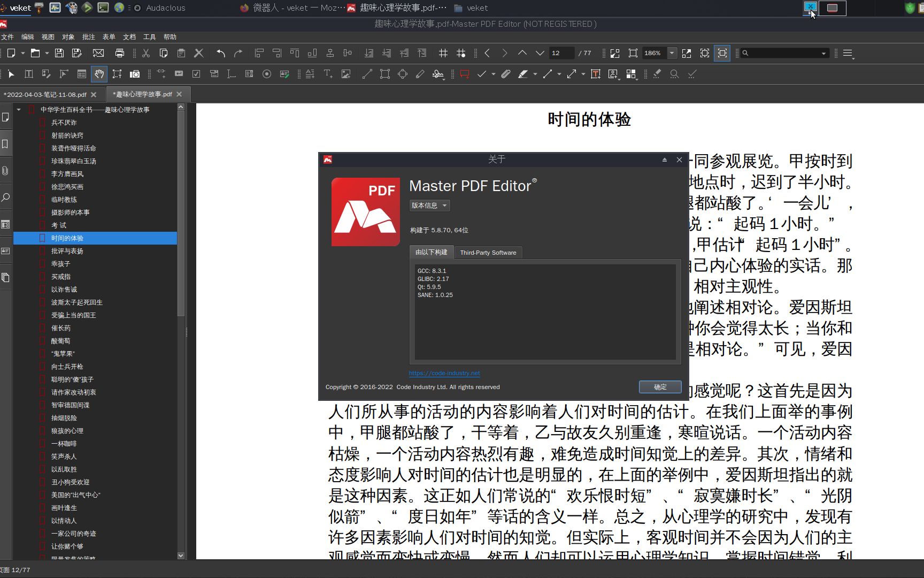The image size is (924, 578).
Task: Open the 版本信息 dropdown in About dialog
Action: pos(430,206)
